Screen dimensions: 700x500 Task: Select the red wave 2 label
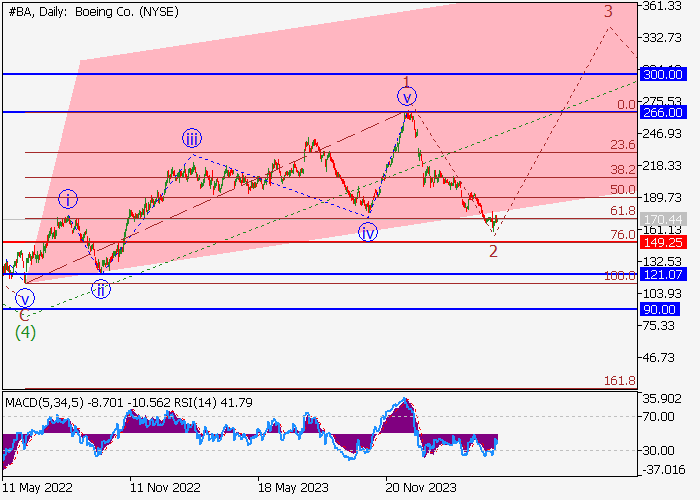[493, 251]
